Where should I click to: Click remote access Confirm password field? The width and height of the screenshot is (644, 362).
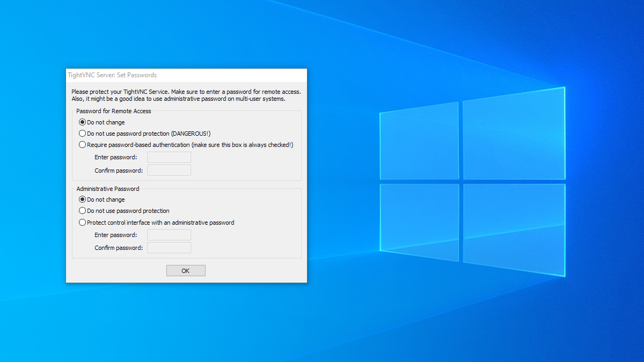pos(169,170)
